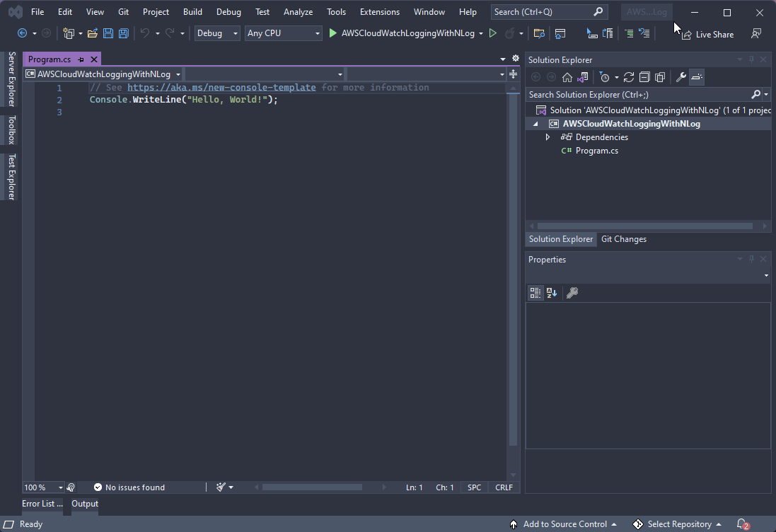Click the notifications bell in status bar
The height and width of the screenshot is (532, 776).
click(x=742, y=524)
